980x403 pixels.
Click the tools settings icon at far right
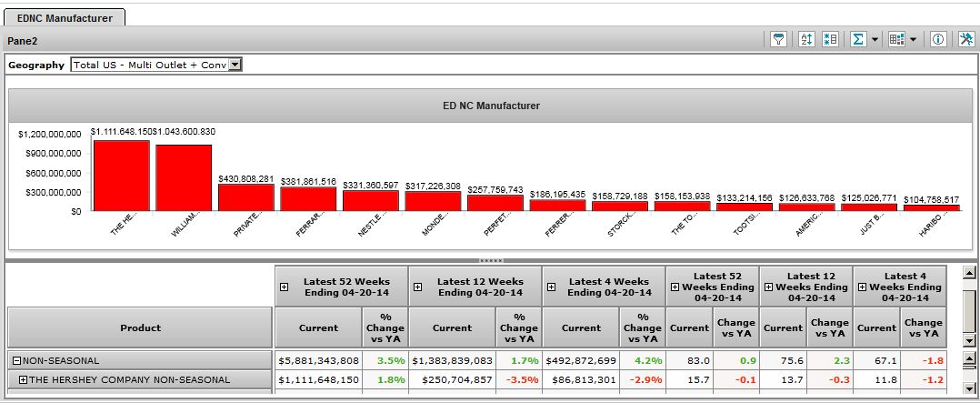tap(965, 40)
